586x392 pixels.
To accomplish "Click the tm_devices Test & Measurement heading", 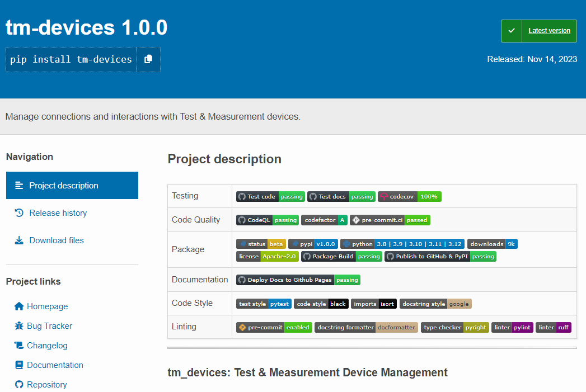I will click(x=308, y=372).
